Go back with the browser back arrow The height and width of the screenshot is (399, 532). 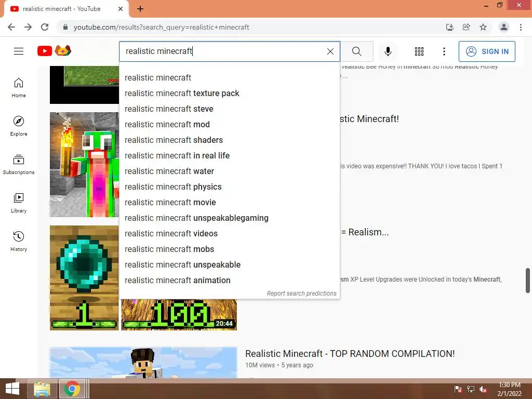pyautogui.click(x=11, y=27)
